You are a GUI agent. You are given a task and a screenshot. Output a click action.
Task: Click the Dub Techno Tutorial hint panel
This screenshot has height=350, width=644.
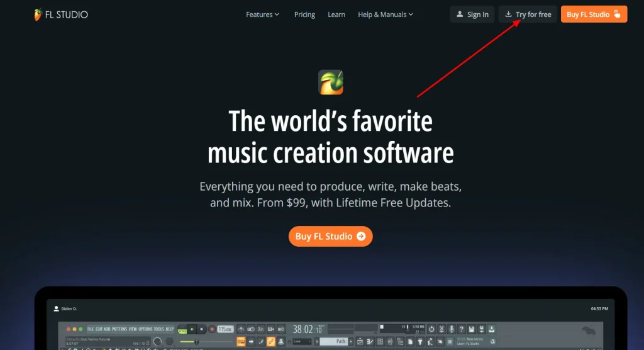point(108,341)
